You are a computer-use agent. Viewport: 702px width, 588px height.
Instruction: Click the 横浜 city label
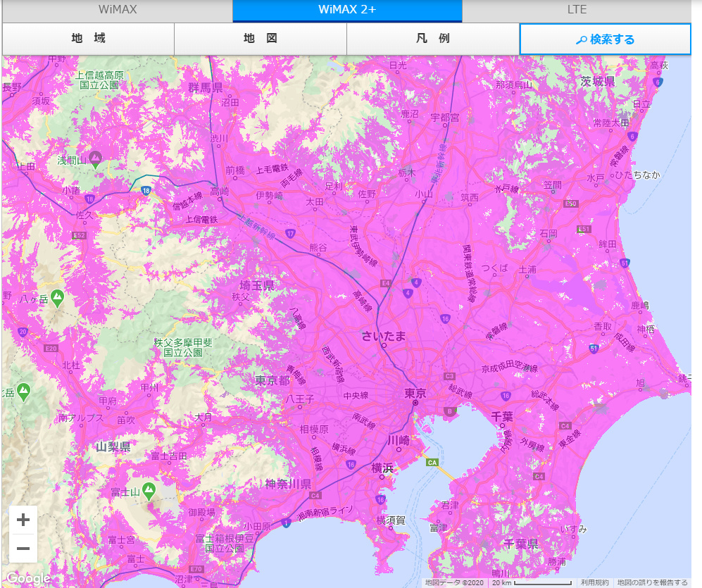coord(382,468)
